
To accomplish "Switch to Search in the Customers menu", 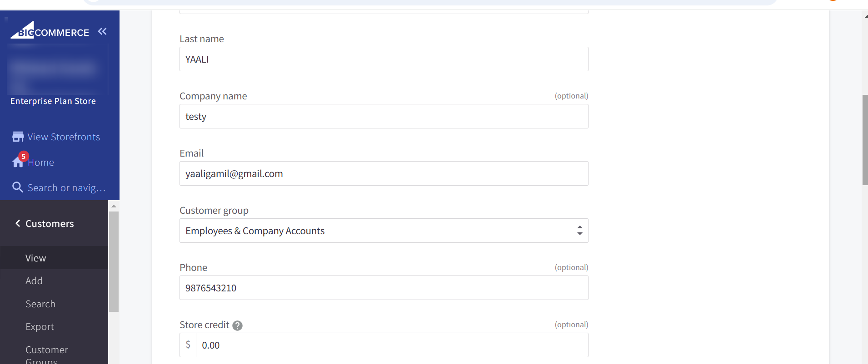I will [x=40, y=304].
